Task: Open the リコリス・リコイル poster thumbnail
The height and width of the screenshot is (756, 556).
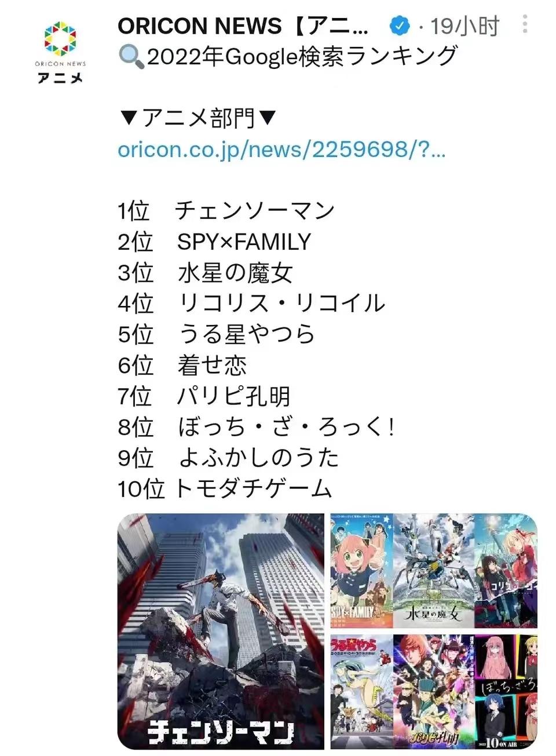Action: [506, 570]
